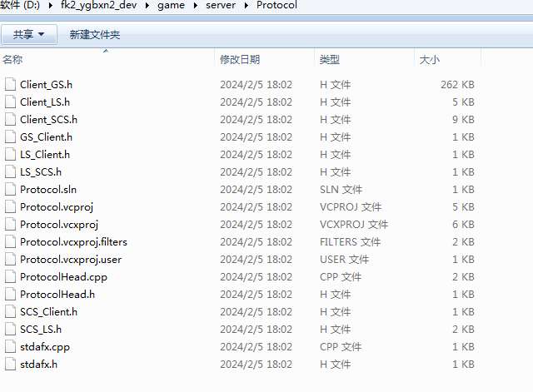Expand breadcrumb arrow after server

click(247, 6)
